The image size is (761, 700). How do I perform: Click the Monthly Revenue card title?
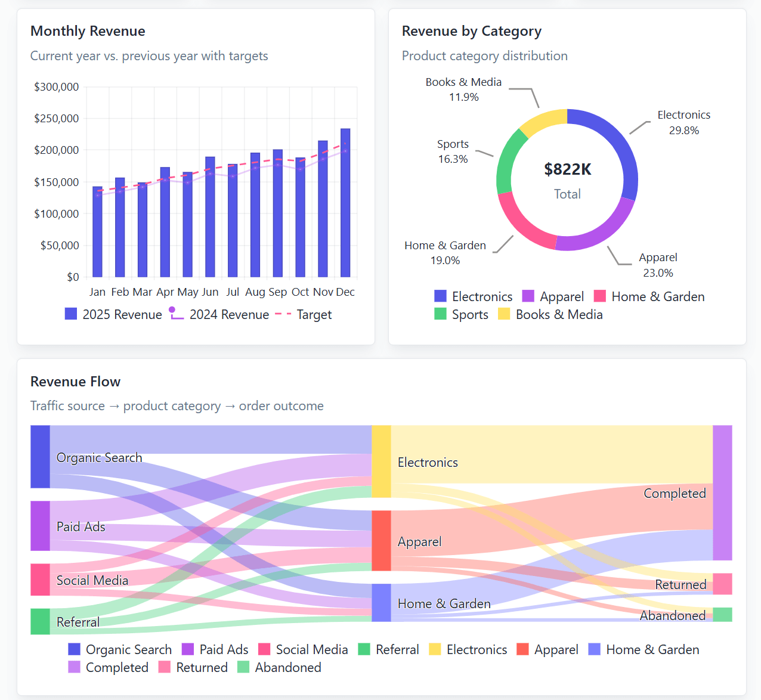(x=88, y=31)
